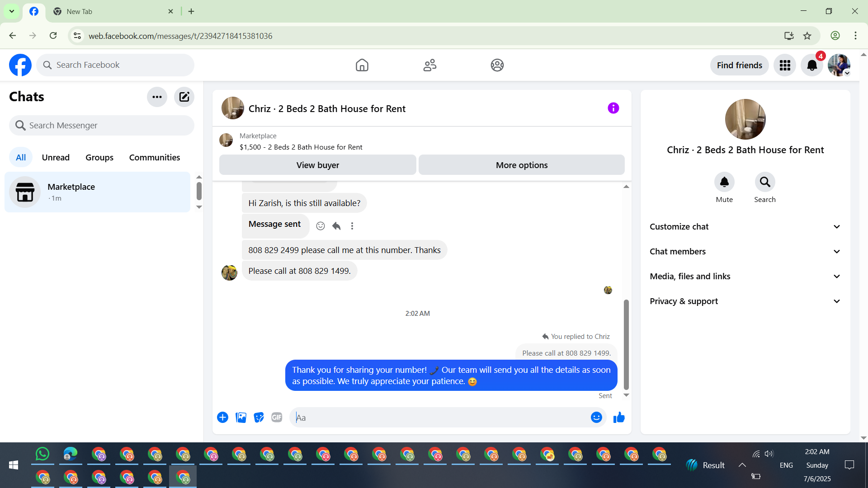This screenshot has width=868, height=488.
Task: Click the More options button
Action: tap(521, 165)
